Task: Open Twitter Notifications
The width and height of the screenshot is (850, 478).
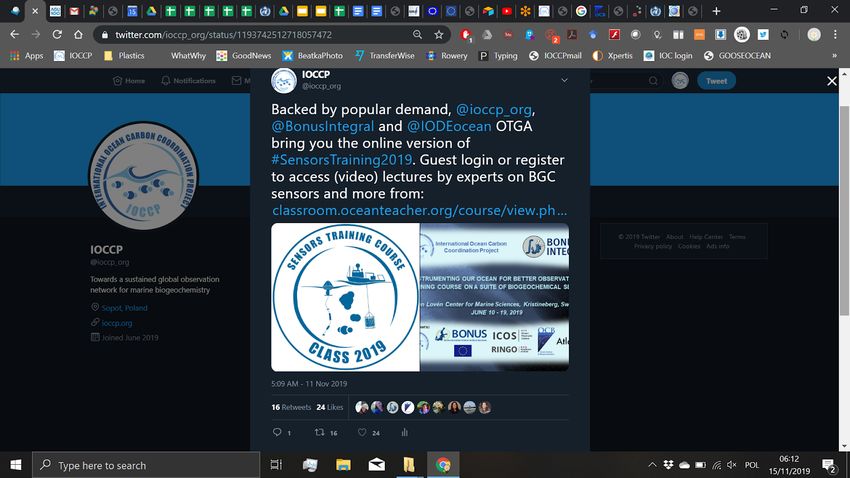Action: tap(188, 81)
